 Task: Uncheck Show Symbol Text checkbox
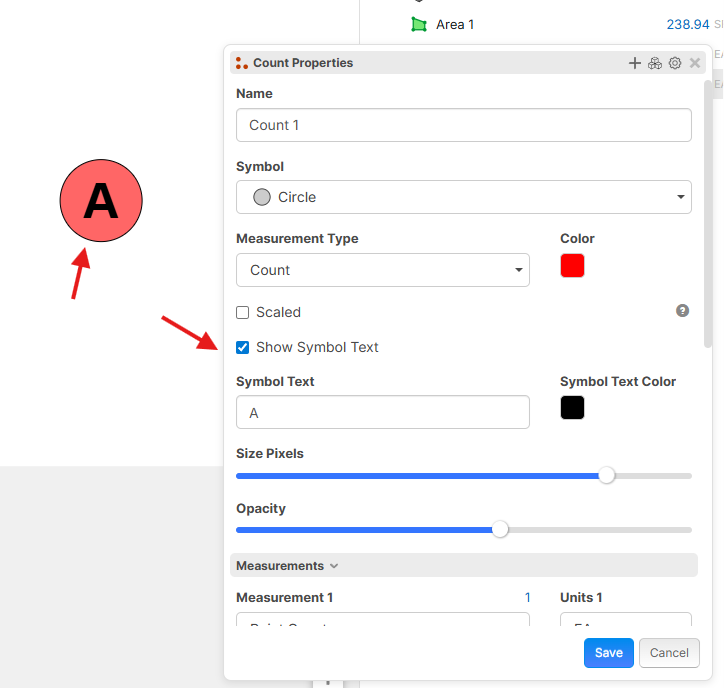[x=242, y=347]
